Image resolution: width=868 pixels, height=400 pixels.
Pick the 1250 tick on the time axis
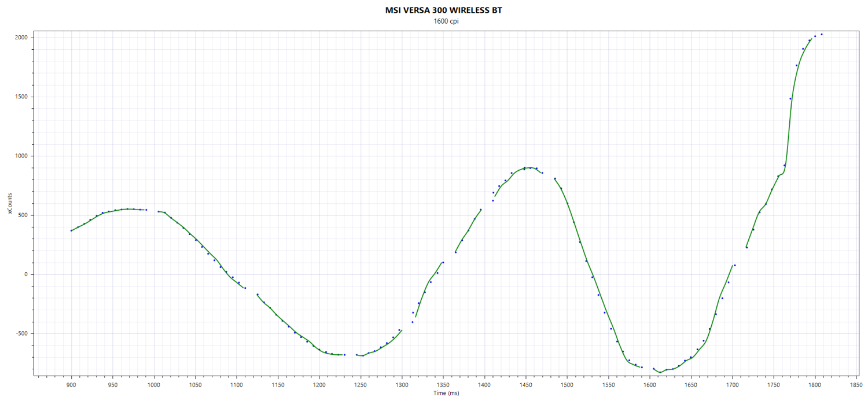click(360, 384)
